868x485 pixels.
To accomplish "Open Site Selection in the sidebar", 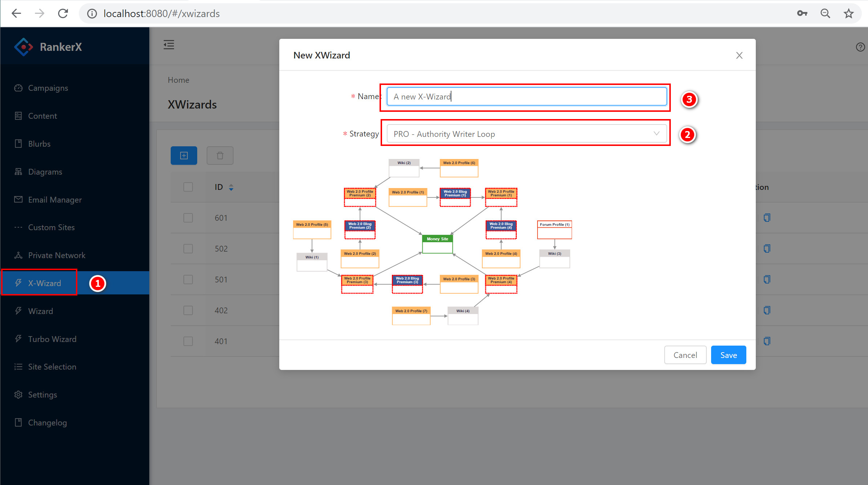I will (x=52, y=367).
